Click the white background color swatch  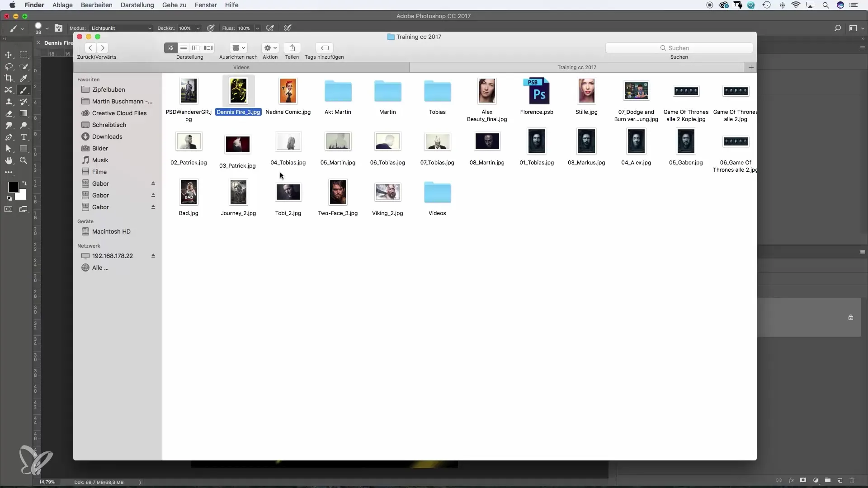pos(22,196)
